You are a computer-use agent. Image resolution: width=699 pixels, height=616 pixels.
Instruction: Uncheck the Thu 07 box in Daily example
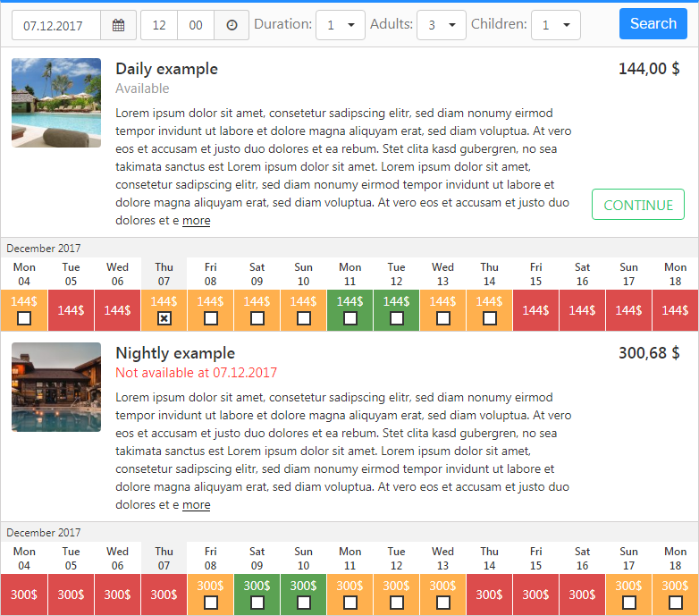coord(164,318)
